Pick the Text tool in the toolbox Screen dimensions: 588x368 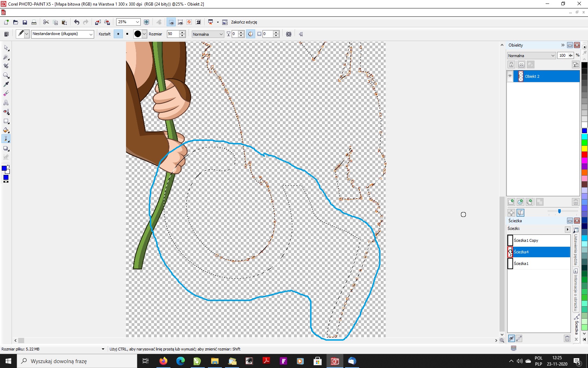[6, 103]
